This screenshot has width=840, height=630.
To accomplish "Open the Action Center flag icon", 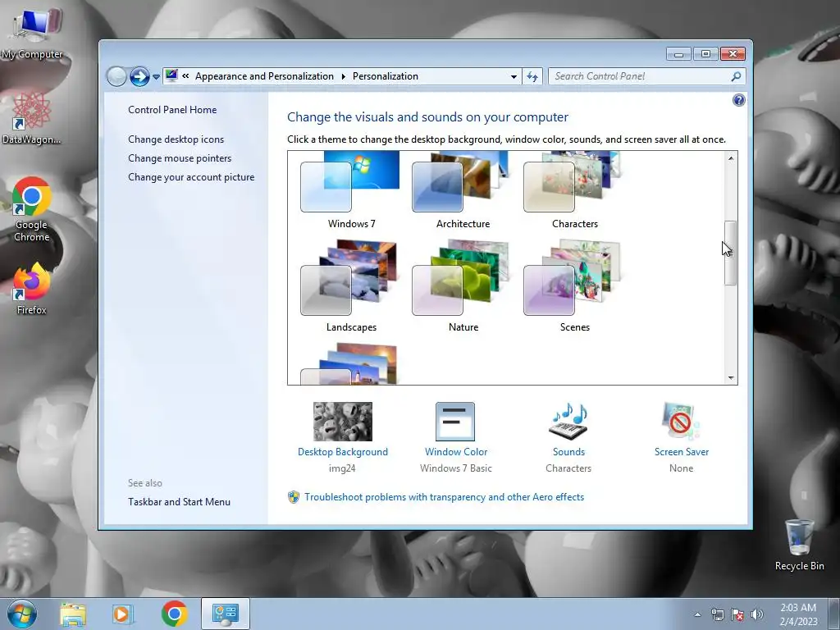I will coord(737,614).
